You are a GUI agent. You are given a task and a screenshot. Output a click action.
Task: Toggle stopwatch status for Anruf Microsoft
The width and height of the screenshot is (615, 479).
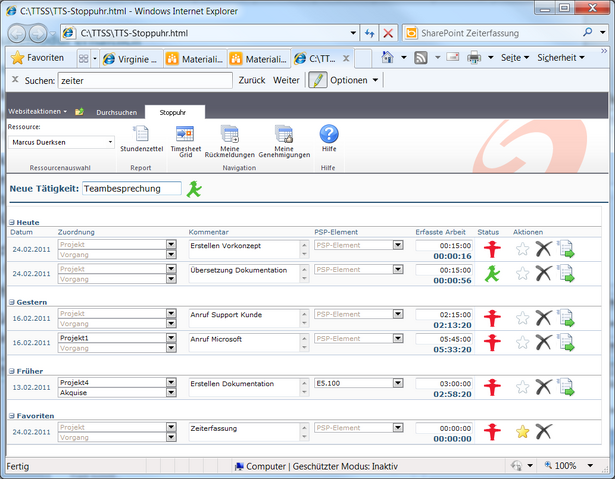492,342
